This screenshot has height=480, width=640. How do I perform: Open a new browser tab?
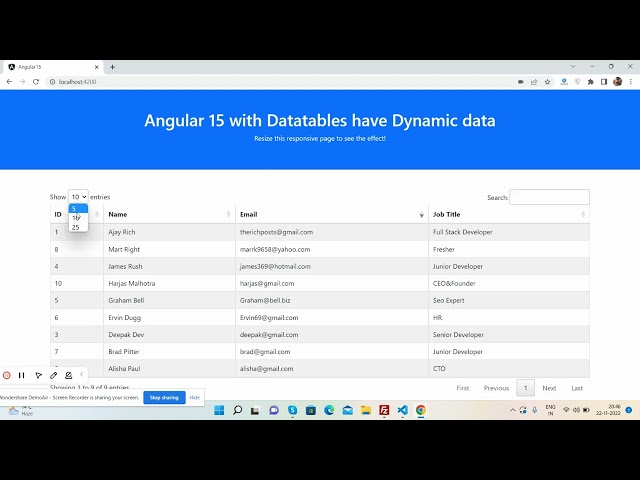click(x=112, y=67)
